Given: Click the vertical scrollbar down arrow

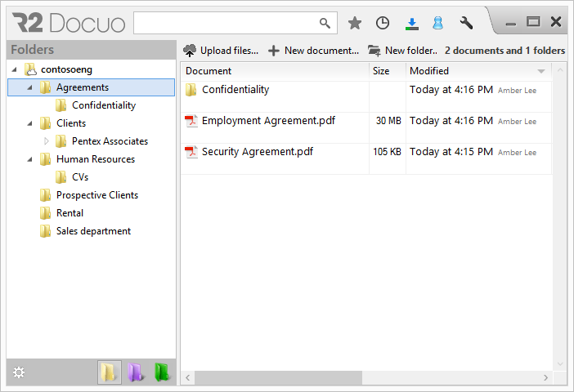Looking at the screenshot, I should [x=560, y=363].
